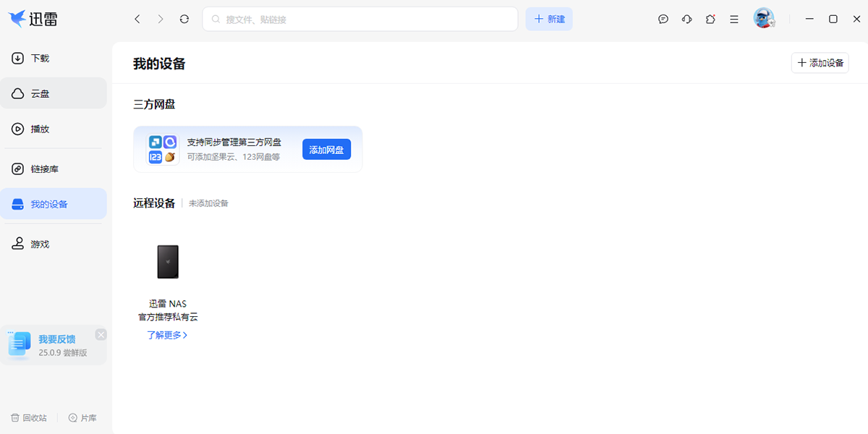The image size is (868, 434).
Task: Open the 播放 sidebar section
Action: [x=54, y=129]
